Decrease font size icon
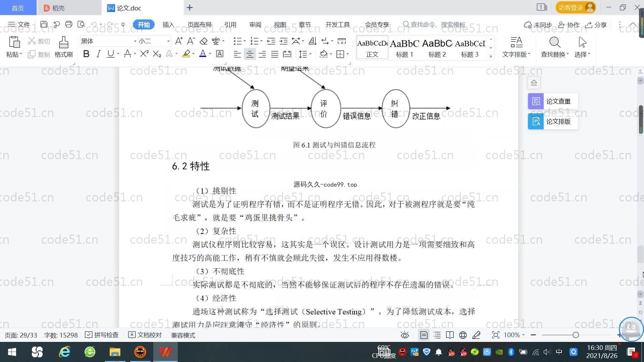This screenshot has width=644, height=362. click(x=191, y=41)
